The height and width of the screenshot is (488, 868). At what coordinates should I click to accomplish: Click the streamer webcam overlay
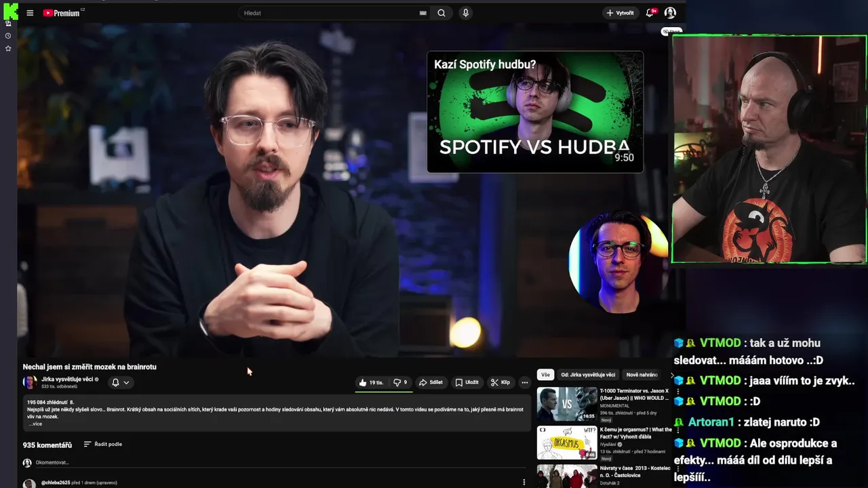[x=769, y=149]
